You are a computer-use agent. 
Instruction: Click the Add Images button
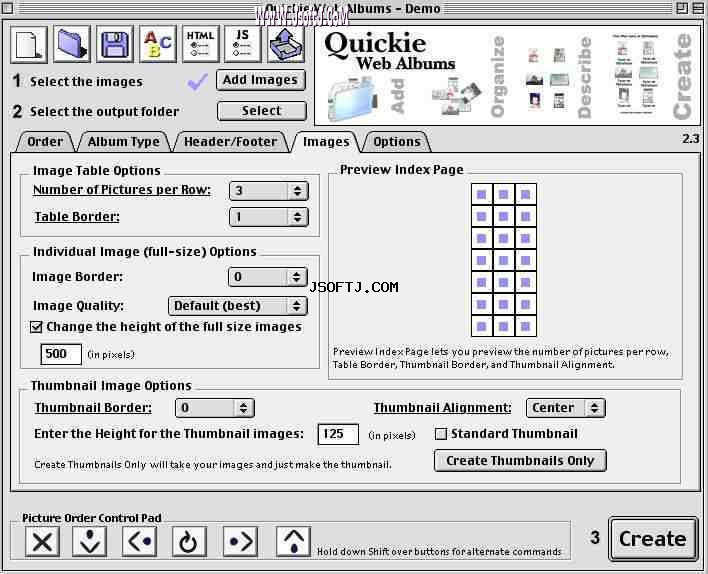click(x=261, y=80)
